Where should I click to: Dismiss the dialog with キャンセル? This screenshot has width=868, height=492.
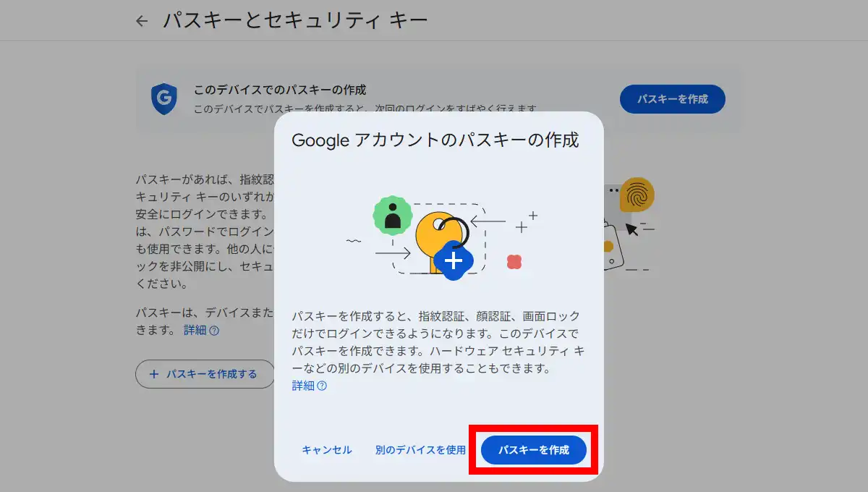[x=327, y=450]
